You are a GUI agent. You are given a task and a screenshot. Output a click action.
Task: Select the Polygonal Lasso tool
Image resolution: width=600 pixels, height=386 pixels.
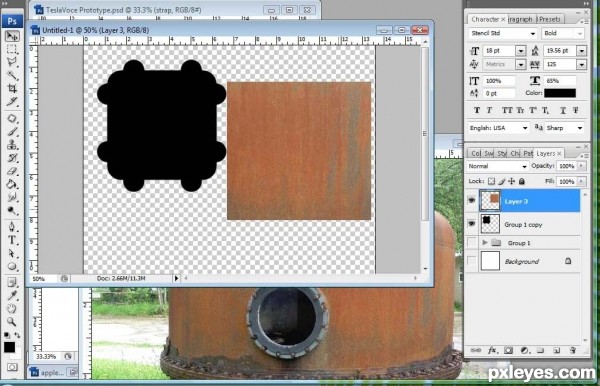click(12, 62)
